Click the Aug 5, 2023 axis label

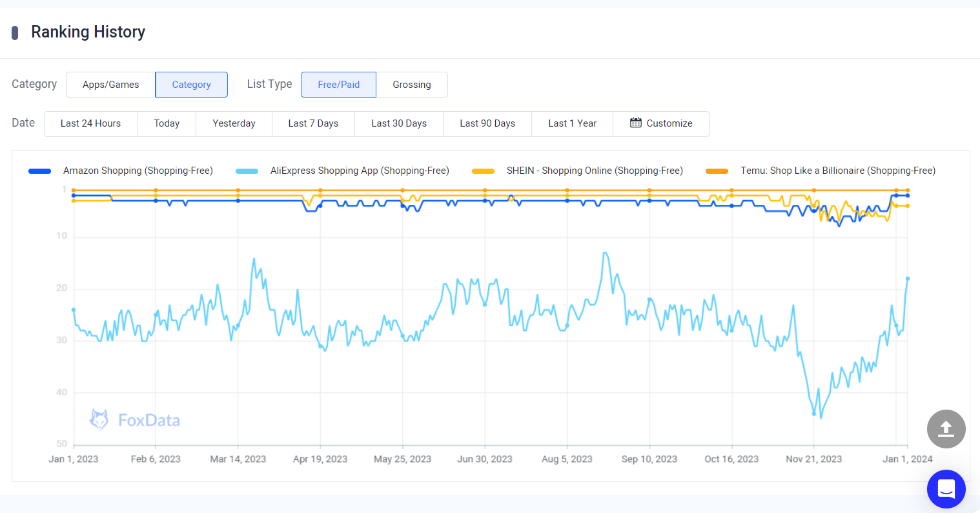click(567, 459)
